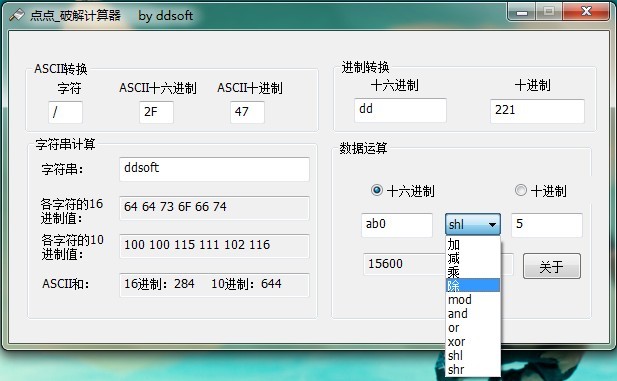Open the shl operation combo box
617x381 pixels.
pos(473,224)
